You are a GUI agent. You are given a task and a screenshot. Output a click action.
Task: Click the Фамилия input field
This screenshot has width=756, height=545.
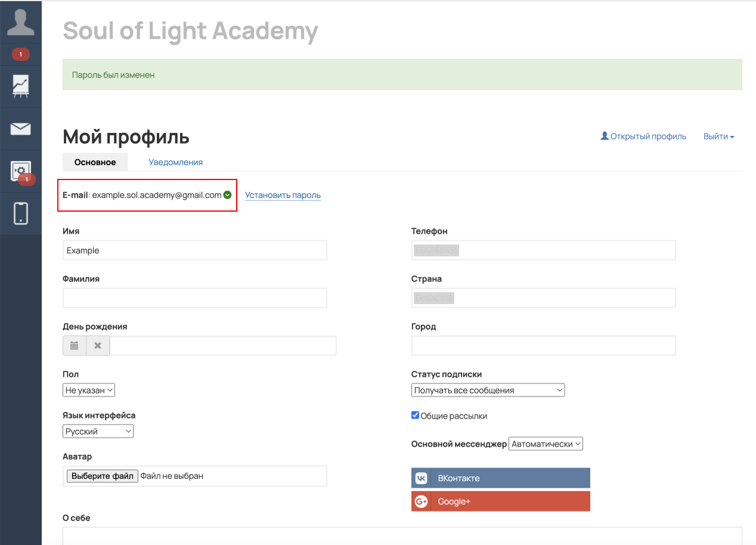pyautogui.click(x=195, y=298)
